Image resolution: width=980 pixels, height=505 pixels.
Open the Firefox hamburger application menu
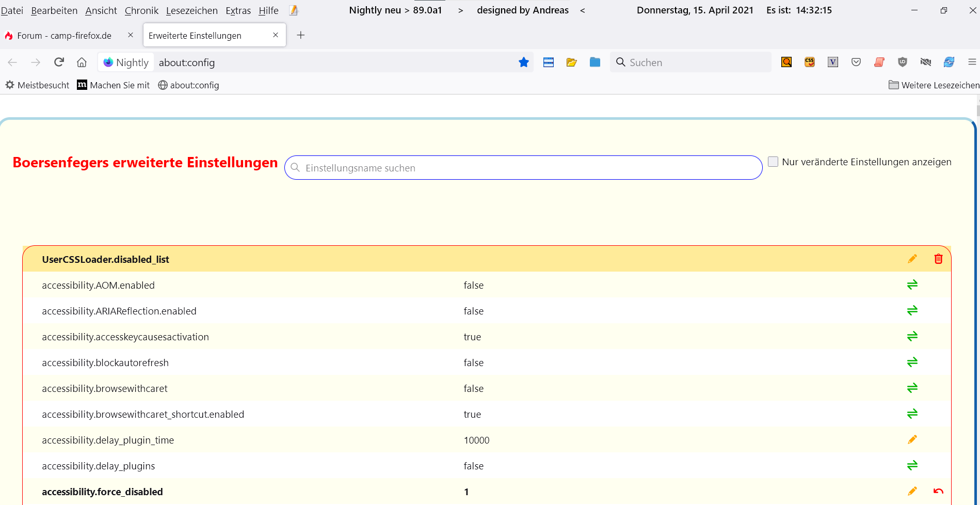pos(972,62)
